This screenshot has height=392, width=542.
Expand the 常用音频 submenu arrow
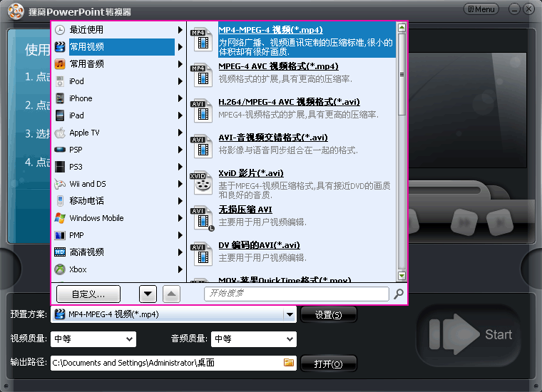point(180,64)
